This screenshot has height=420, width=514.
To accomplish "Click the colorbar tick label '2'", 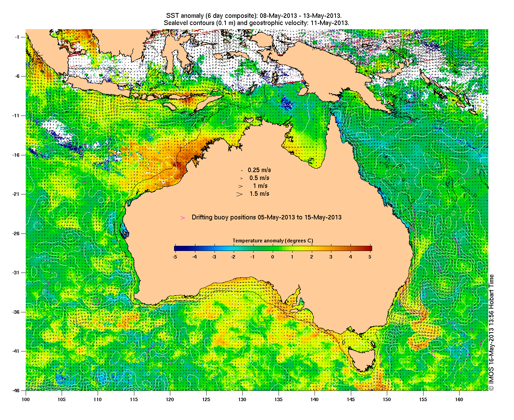I will click(x=311, y=256).
